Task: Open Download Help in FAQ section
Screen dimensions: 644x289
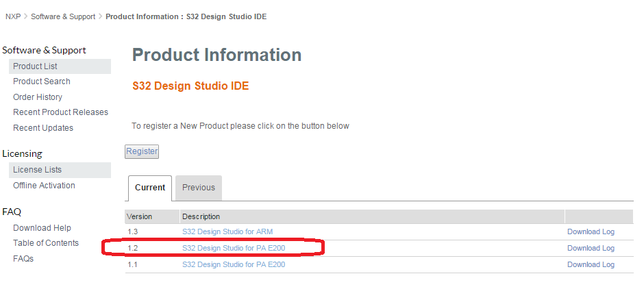Action: [x=42, y=228]
